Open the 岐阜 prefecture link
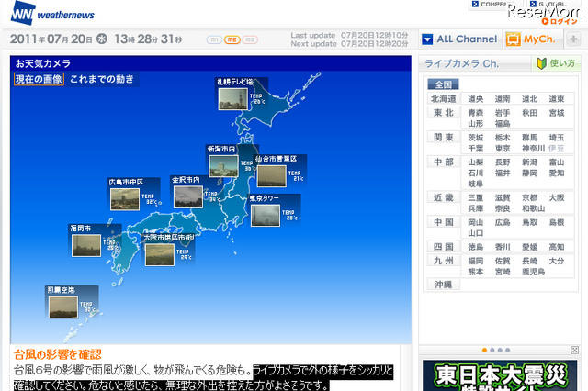Image resolution: width=588 pixels, height=391 pixels. coord(476,184)
